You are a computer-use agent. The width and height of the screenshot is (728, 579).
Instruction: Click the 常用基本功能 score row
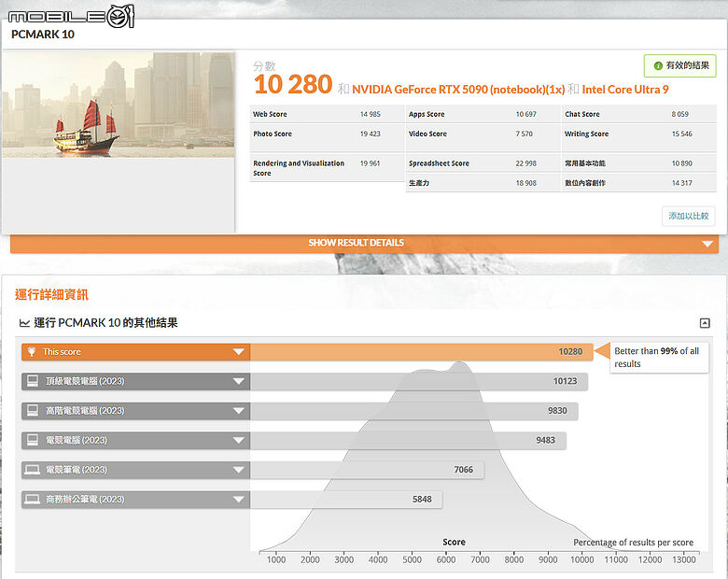point(638,163)
